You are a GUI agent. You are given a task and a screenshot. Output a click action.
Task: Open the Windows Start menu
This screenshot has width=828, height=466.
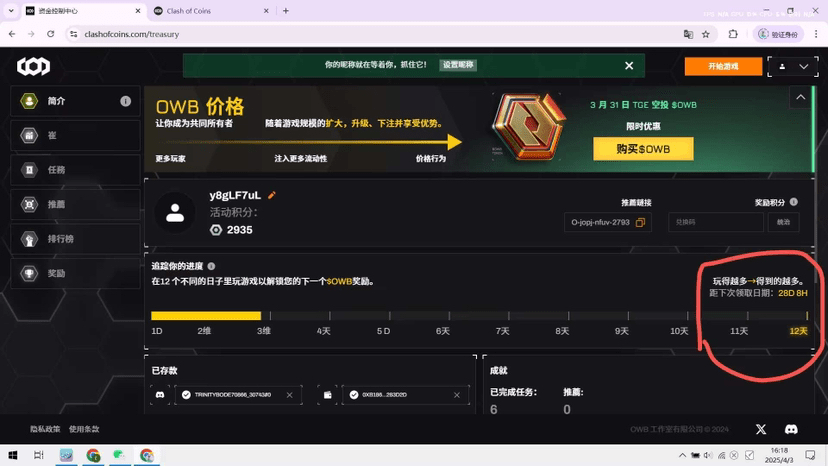coord(13,455)
